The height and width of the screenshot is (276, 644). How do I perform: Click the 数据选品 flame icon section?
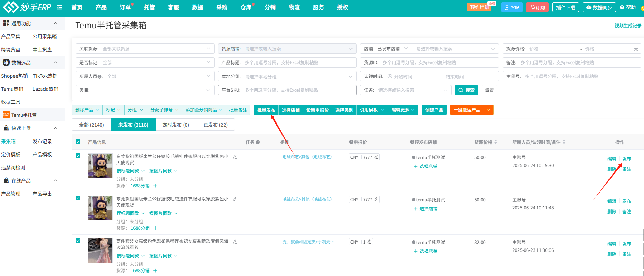[x=6, y=62]
